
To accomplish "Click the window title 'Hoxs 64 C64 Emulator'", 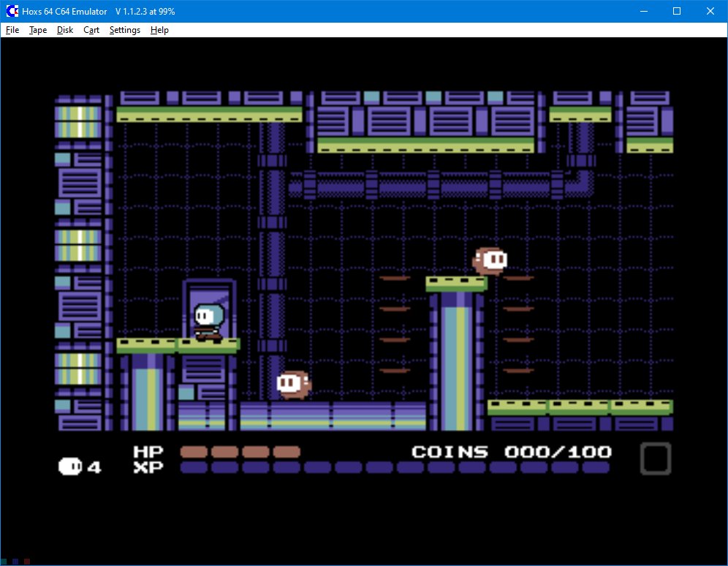I will tap(64, 12).
